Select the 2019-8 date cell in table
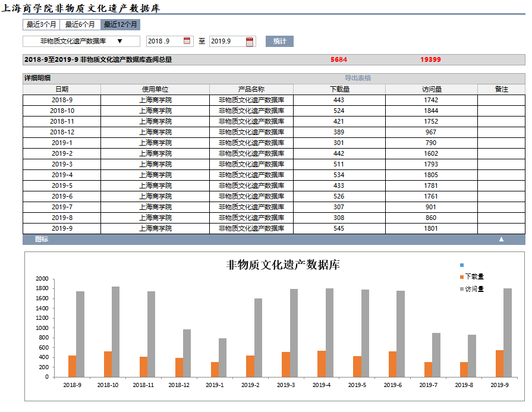This screenshot has height=412, width=532. click(x=62, y=218)
